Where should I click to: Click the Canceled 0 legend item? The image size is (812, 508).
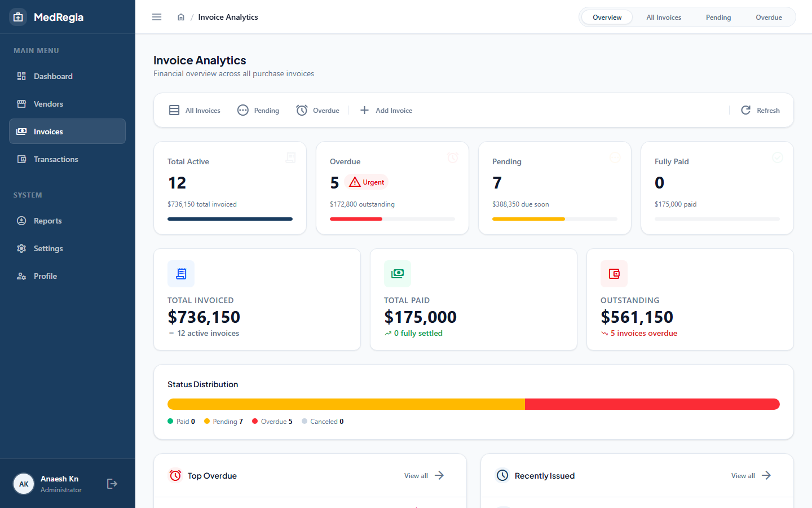coord(323,422)
